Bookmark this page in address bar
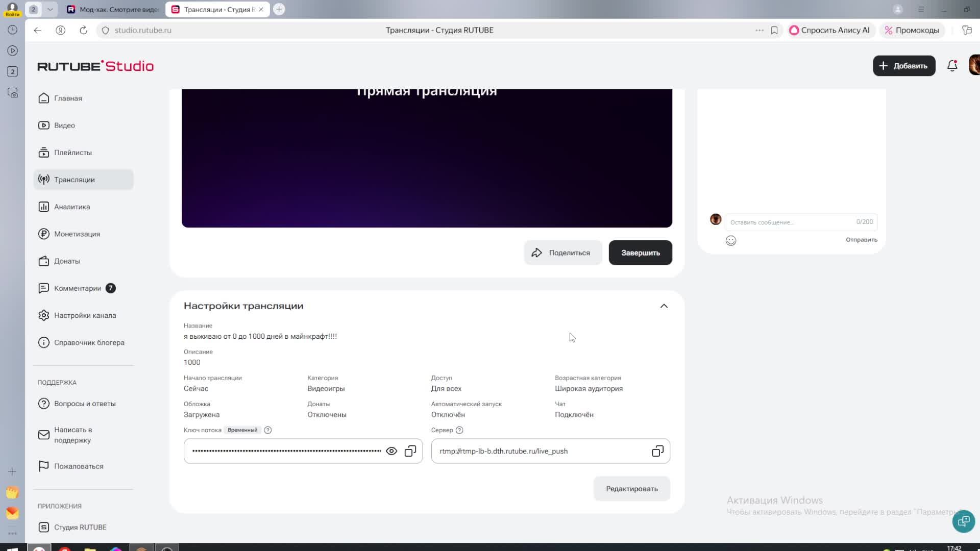This screenshot has height=551, width=980. [774, 30]
